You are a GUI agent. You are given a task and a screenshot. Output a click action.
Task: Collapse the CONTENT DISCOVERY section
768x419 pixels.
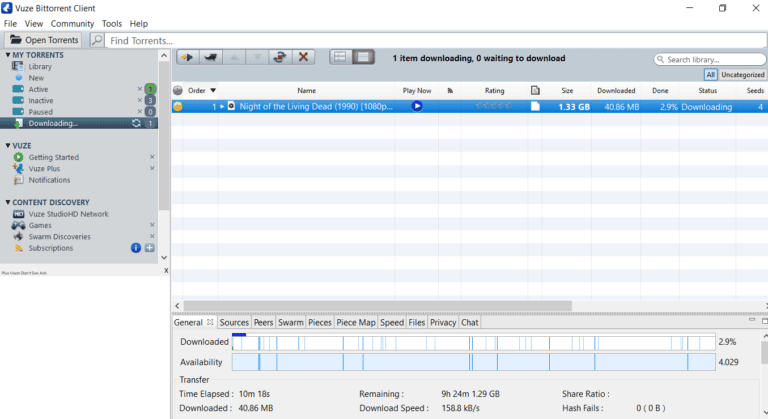(x=8, y=202)
